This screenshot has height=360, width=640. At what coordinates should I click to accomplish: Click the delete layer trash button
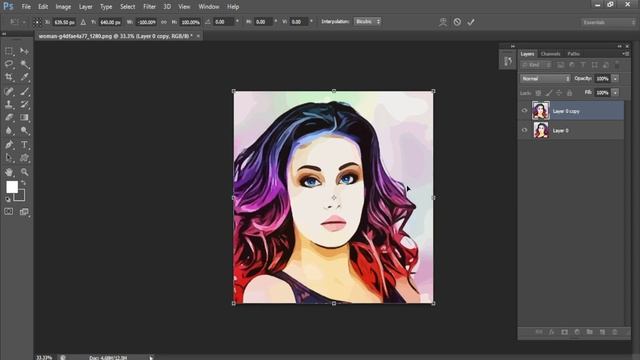coord(615,332)
